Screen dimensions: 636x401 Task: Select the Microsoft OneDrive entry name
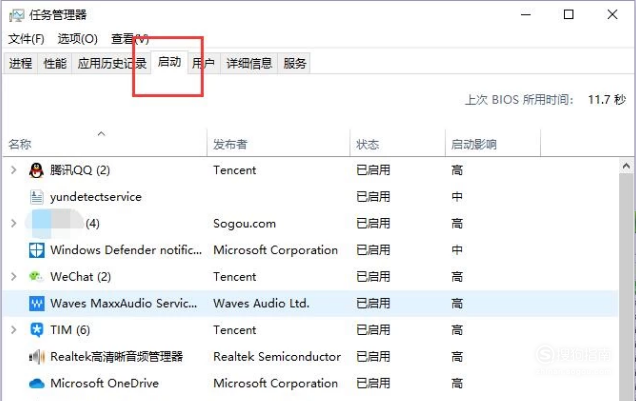(104, 383)
